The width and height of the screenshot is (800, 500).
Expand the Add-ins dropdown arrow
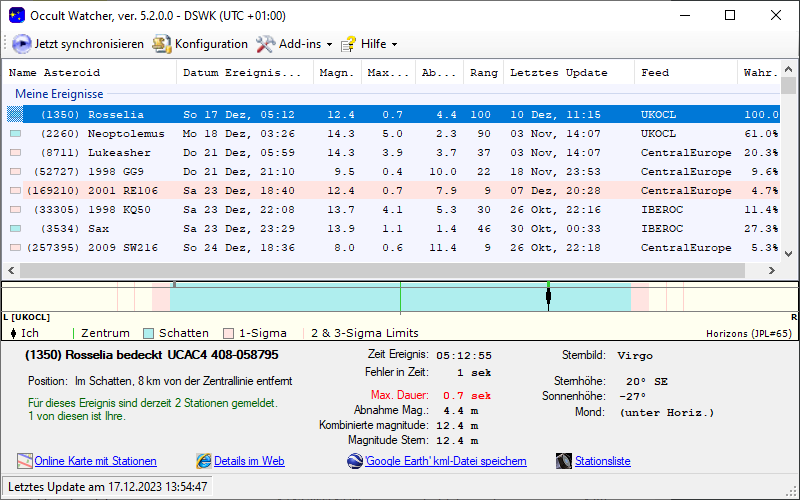click(x=329, y=45)
